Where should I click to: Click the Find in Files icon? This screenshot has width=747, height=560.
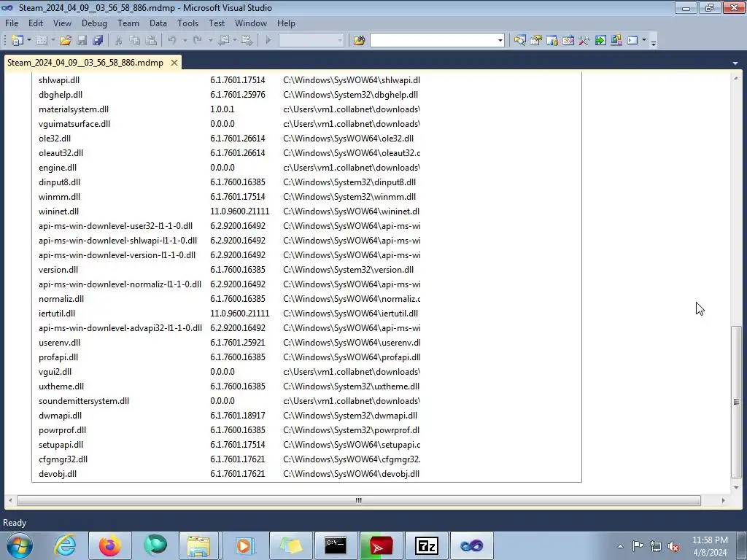(359, 41)
